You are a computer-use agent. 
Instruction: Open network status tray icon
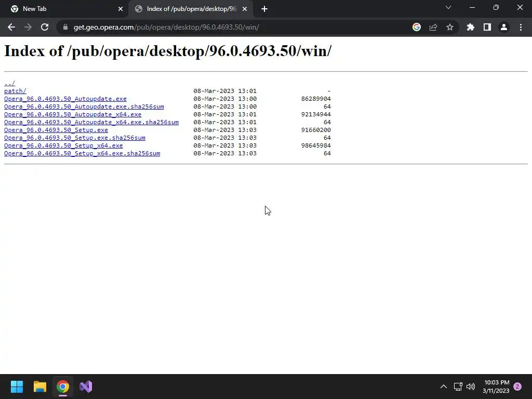[x=458, y=387]
